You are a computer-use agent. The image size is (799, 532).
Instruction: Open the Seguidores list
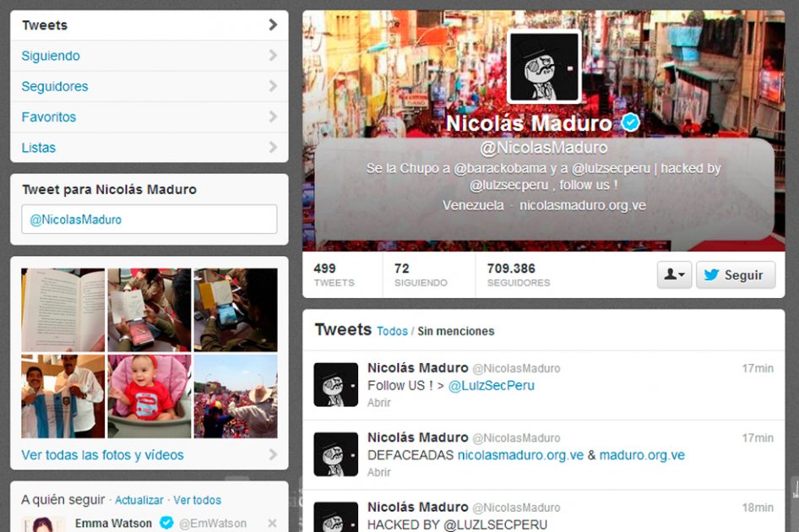pyautogui.click(x=149, y=86)
